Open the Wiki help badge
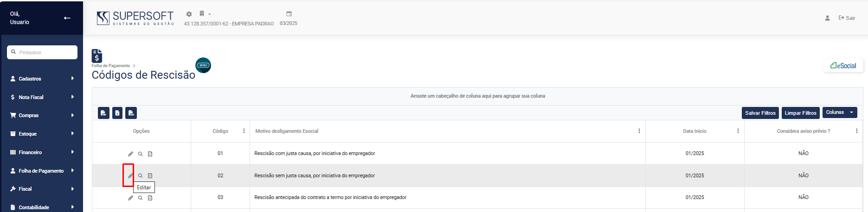868x212 pixels. coord(203,65)
